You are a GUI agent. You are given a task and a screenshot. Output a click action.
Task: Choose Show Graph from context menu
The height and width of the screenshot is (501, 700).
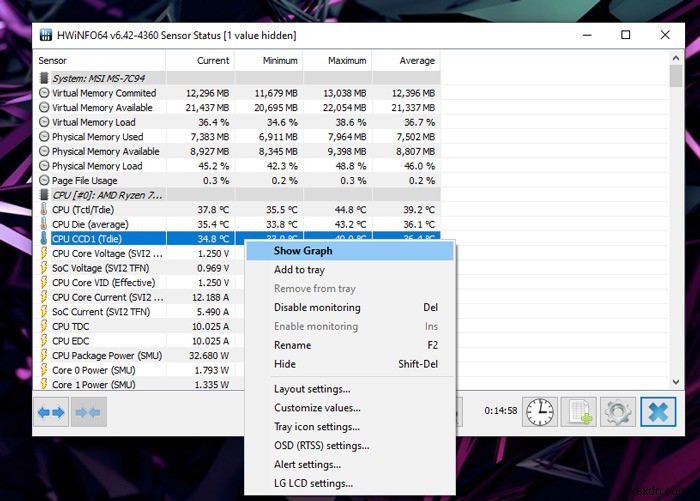tap(350, 250)
